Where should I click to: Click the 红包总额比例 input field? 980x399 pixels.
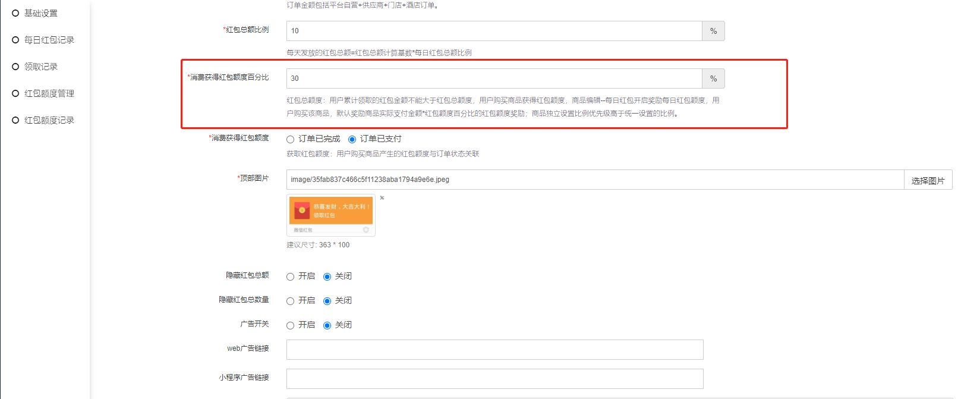click(x=493, y=31)
